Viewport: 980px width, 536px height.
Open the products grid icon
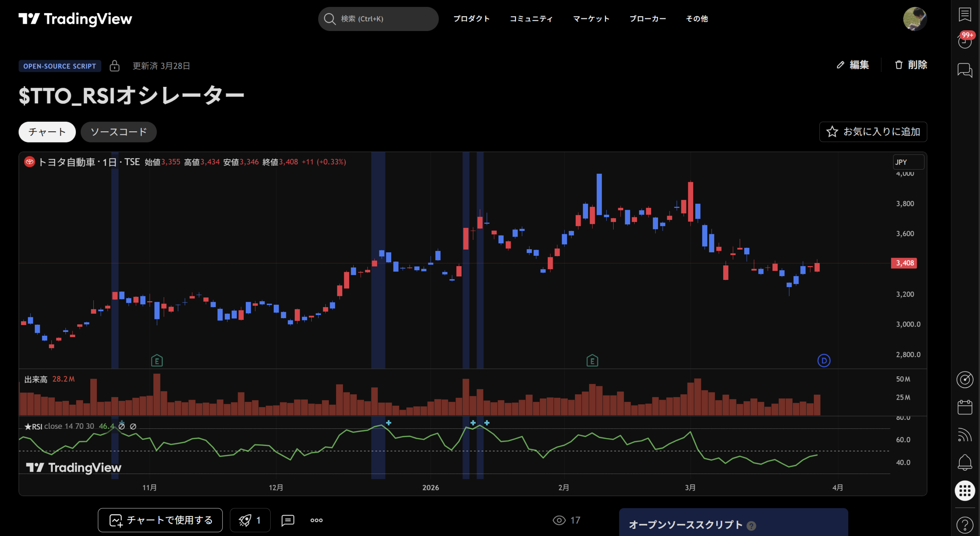[965, 490]
